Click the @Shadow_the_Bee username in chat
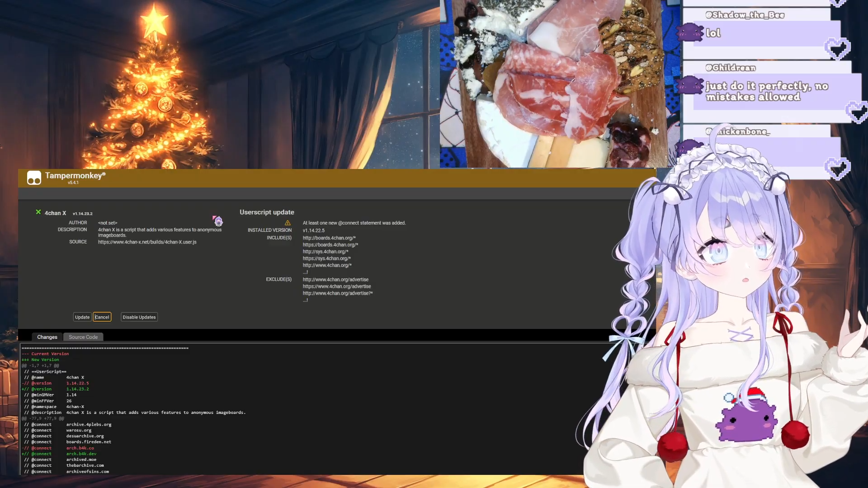The width and height of the screenshot is (868, 488). [745, 15]
